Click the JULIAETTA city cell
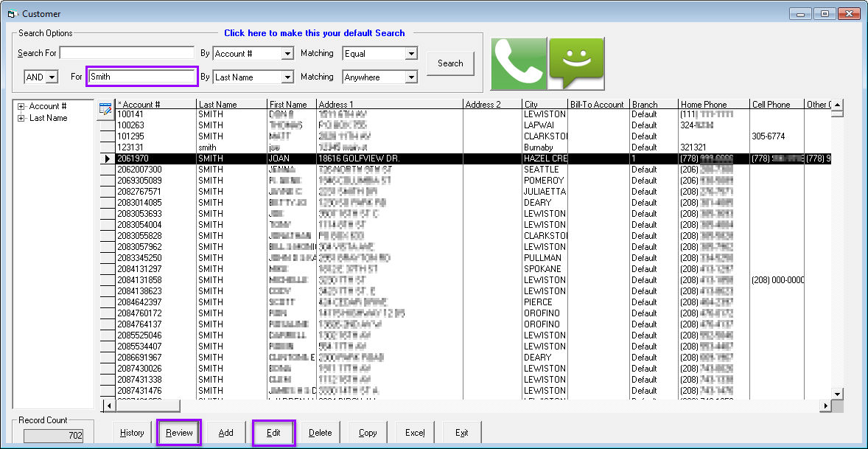The height and width of the screenshot is (449, 868). click(545, 192)
